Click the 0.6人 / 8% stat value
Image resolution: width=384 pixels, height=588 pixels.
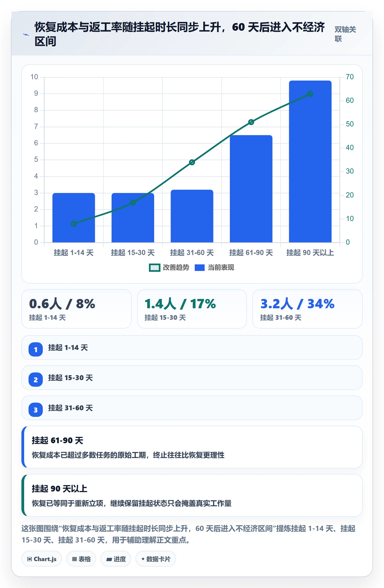pos(62,304)
